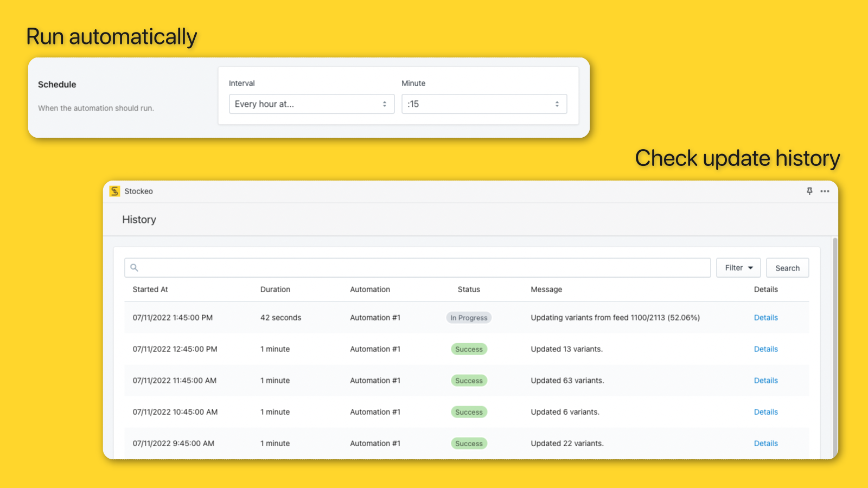The width and height of the screenshot is (868, 488).
Task: Open the Minute dropdown showing ':15'
Action: click(483, 104)
